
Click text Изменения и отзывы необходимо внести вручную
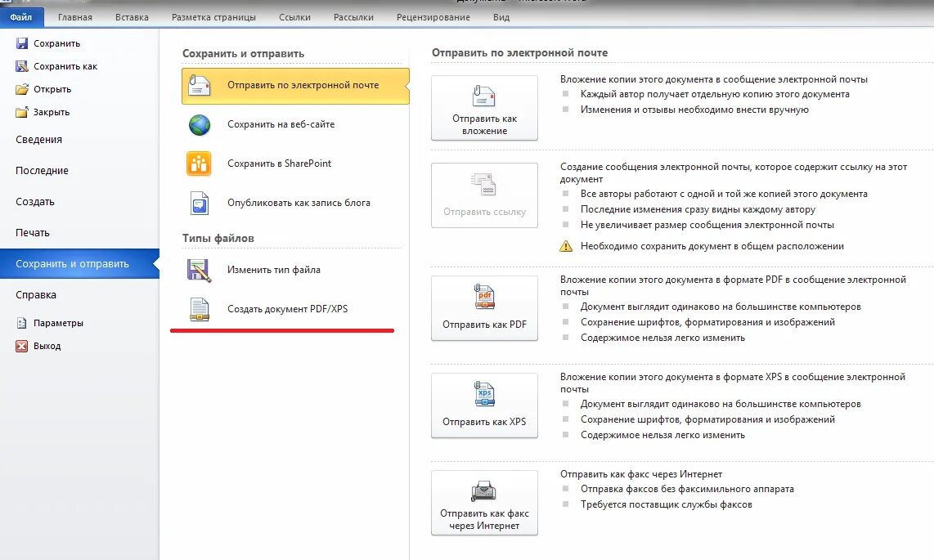point(694,110)
